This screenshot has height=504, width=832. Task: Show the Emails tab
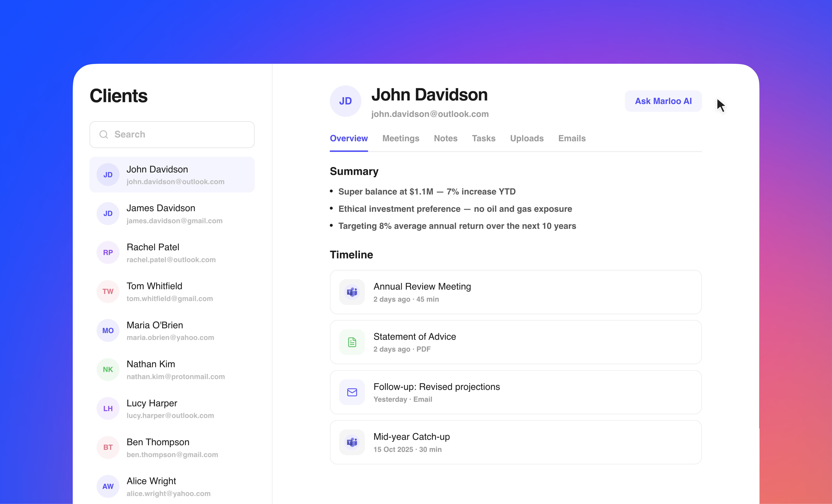[572, 138]
